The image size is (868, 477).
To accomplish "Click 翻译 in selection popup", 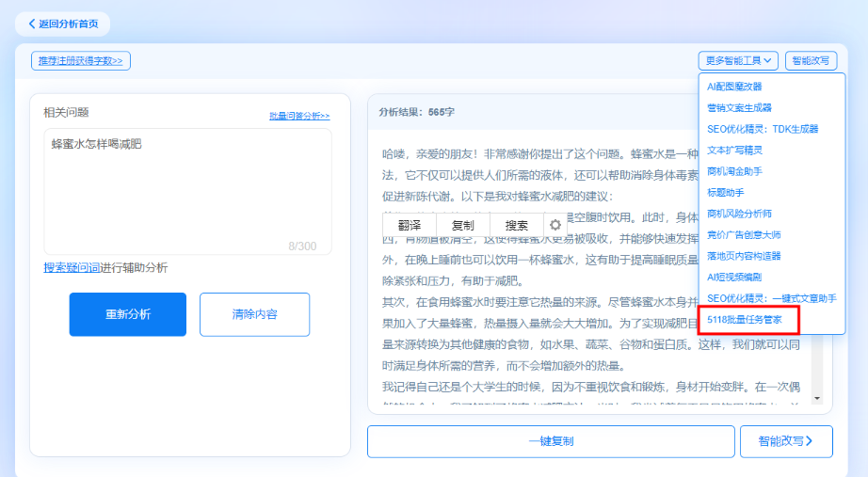I will pyautogui.click(x=410, y=226).
